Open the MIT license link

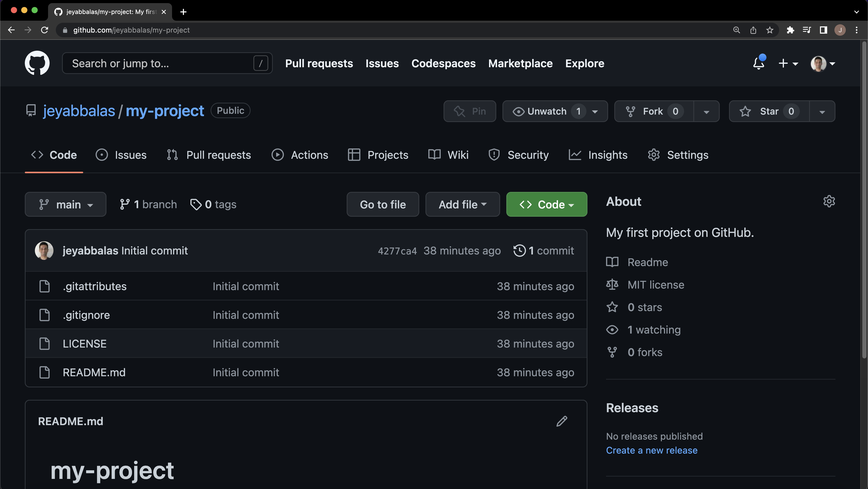pyautogui.click(x=656, y=285)
